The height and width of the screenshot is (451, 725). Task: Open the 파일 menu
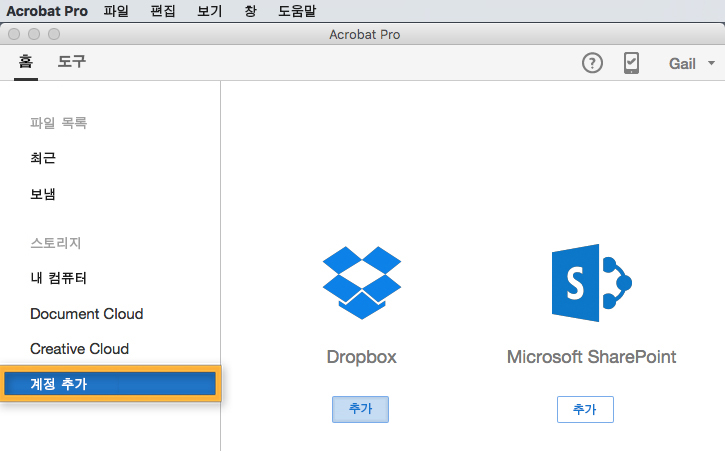pyautogui.click(x=116, y=11)
